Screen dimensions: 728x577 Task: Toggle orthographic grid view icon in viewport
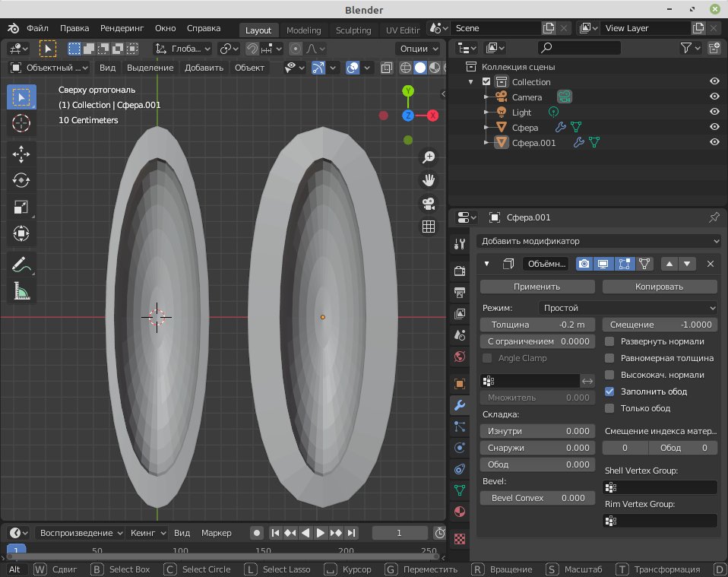(429, 227)
